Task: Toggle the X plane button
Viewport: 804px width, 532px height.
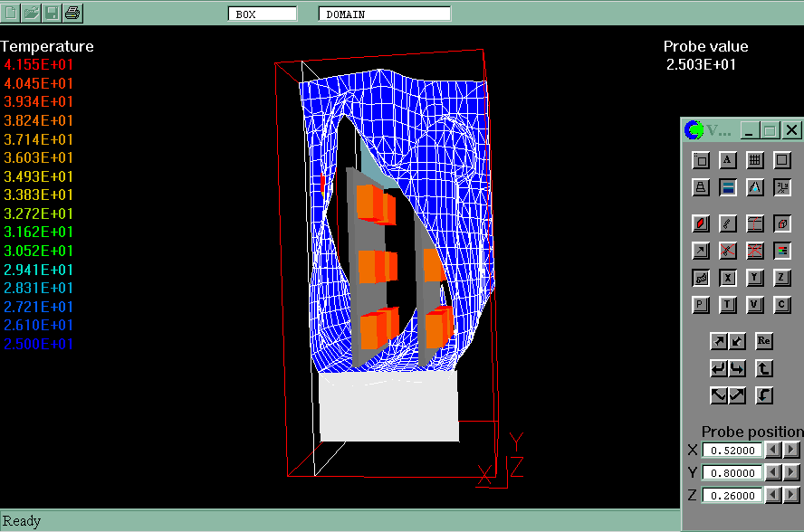Action: [x=728, y=278]
